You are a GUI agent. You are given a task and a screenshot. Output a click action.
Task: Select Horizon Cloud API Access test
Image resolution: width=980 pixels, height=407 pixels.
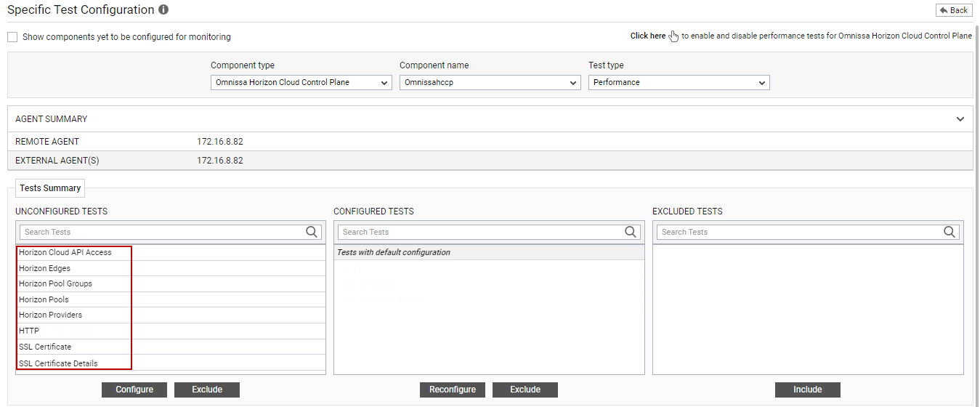coord(65,253)
